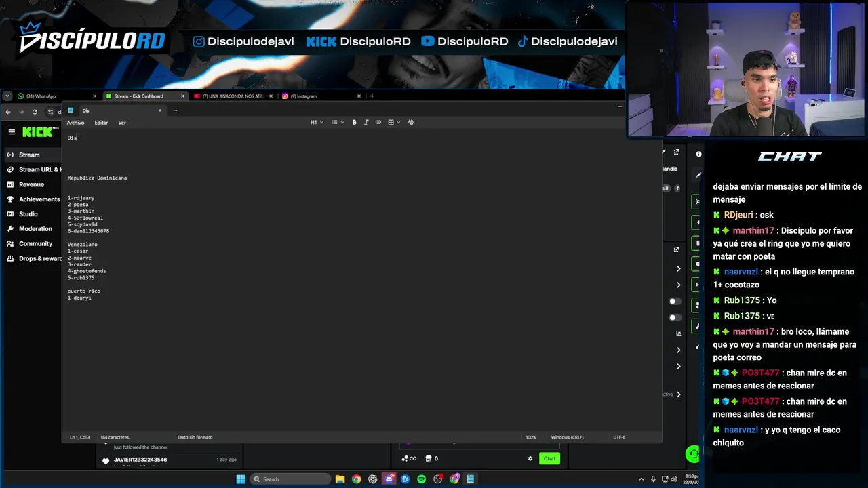Viewport: 868px width, 488px height.
Task: Open Google Chrome from the taskbar
Action: pyautogui.click(x=357, y=479)
